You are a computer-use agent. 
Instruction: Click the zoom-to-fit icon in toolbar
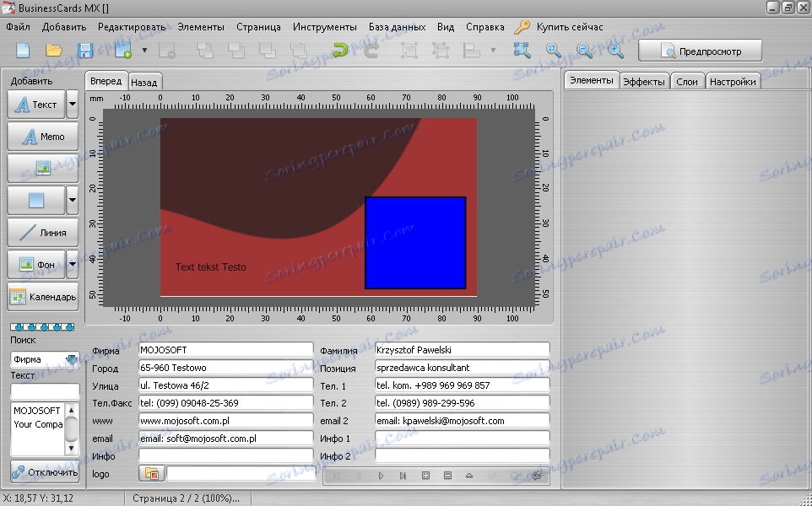(522, 51)
